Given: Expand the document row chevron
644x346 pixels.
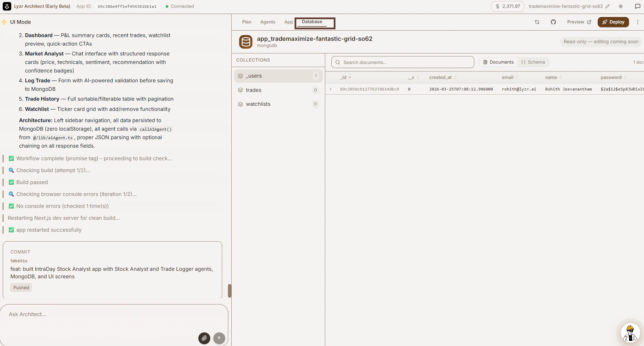Looking at the screenshot, I should [330, 89].
